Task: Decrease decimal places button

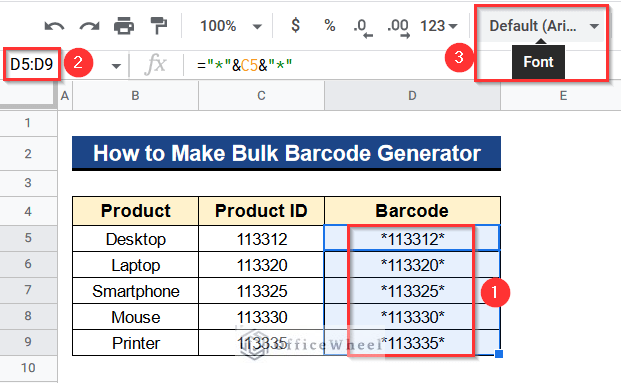Action: click(x=363, y=28)
